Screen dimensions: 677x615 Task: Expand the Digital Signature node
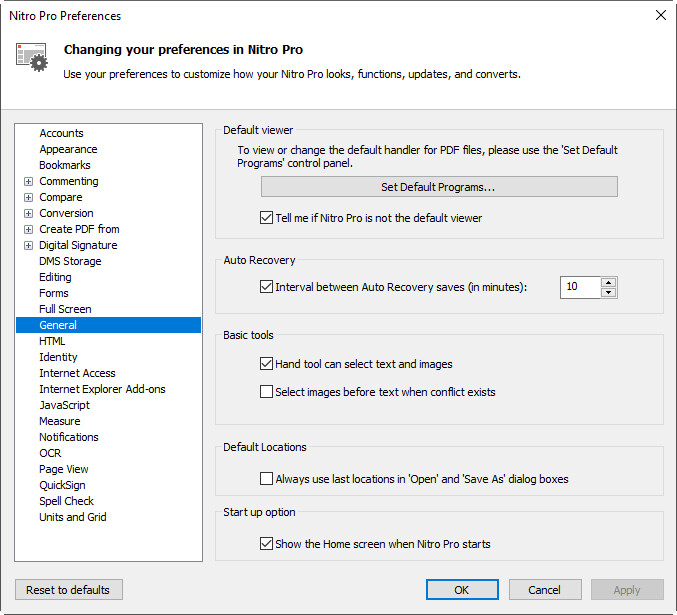[28, 246]
